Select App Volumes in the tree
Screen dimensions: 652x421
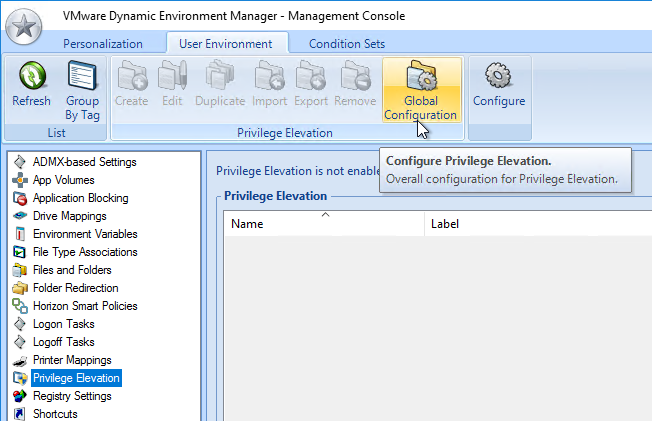(x=64, y=180)
